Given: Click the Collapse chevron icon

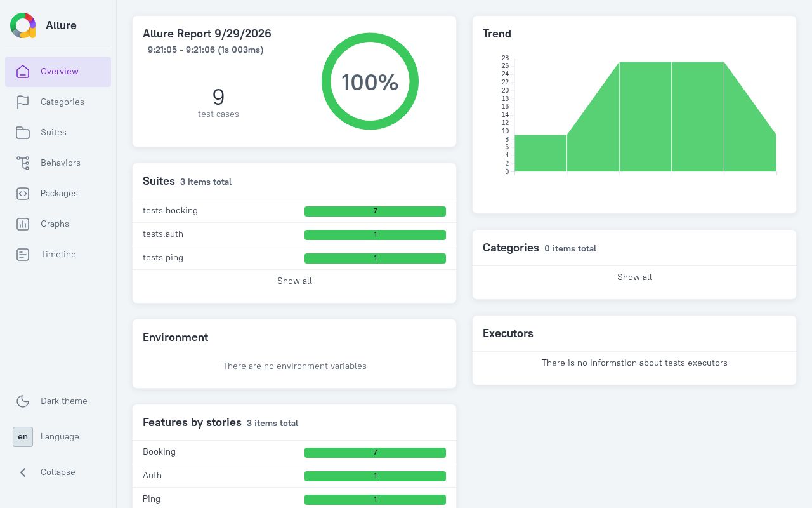Looking at the screenshot, I should 23,472.
